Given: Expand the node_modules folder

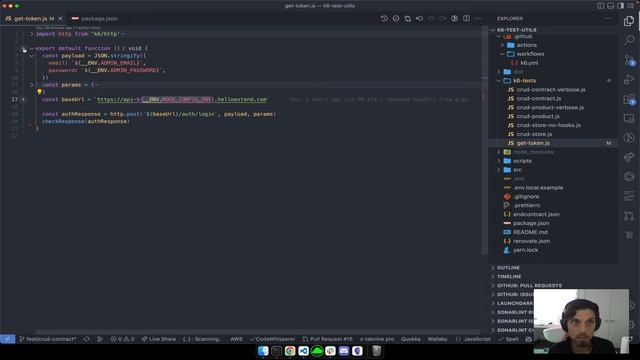Looking at the screenshot, I should [499, 152].
